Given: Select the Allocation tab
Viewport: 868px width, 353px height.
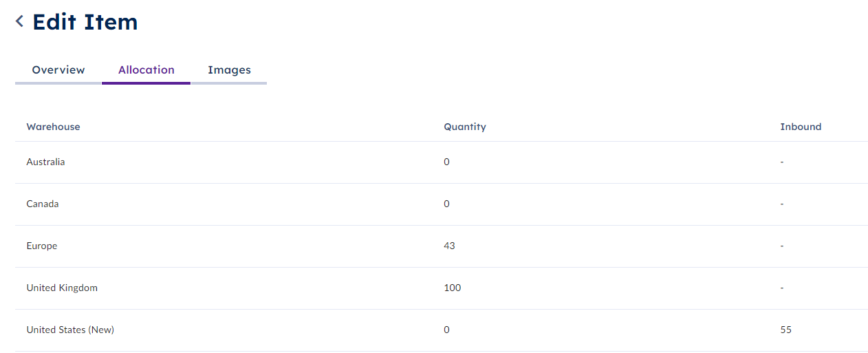Looking at the screenshot, I should click(147, 70).
